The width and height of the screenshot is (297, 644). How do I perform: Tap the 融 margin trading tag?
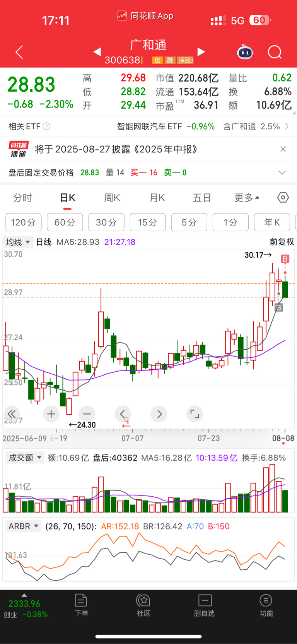pos(169,60)
